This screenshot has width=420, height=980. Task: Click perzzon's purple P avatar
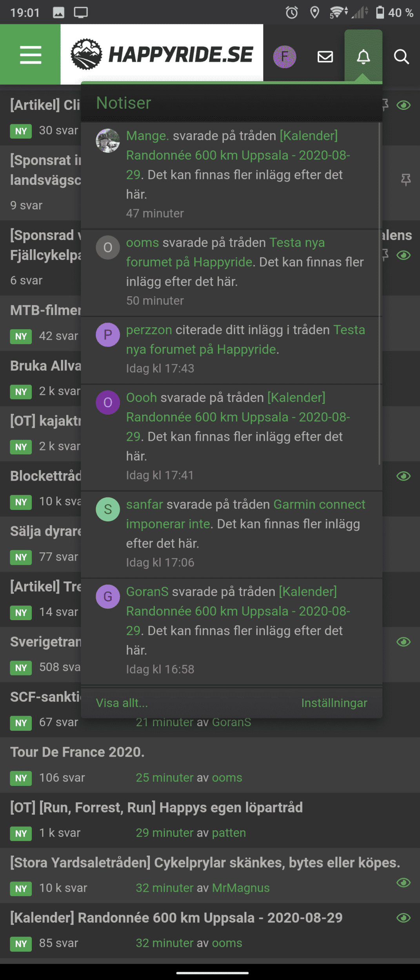[x=108, y=335]
